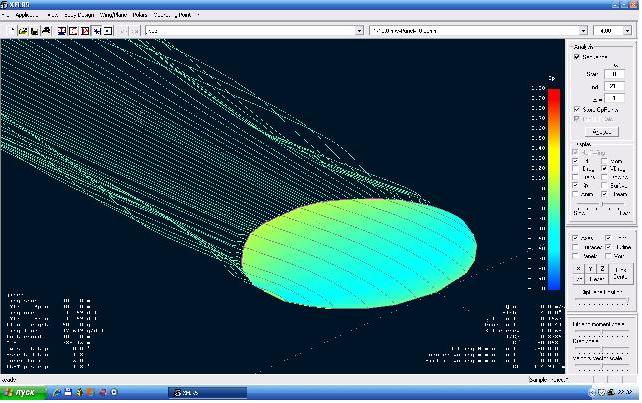Toggle the Sequence checkbox in Analysis
This screenshot has height=403, width=642.
click(x=576, y=57)
